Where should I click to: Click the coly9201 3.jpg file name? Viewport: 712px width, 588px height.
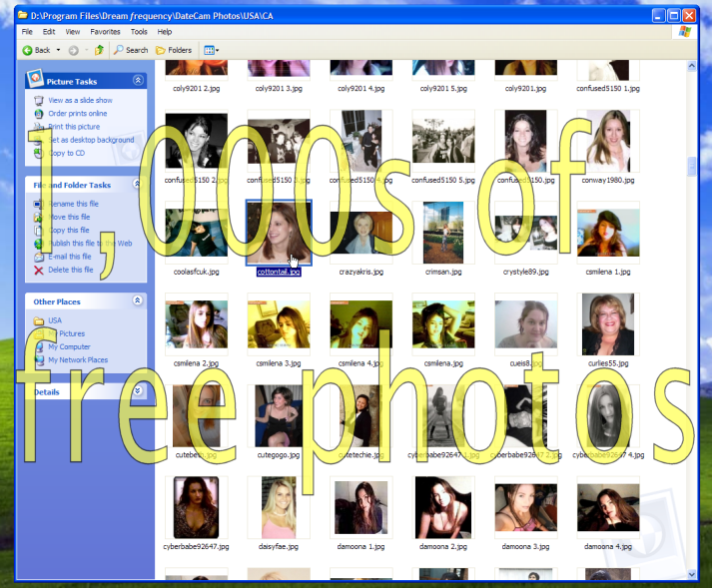coord(279,89)
